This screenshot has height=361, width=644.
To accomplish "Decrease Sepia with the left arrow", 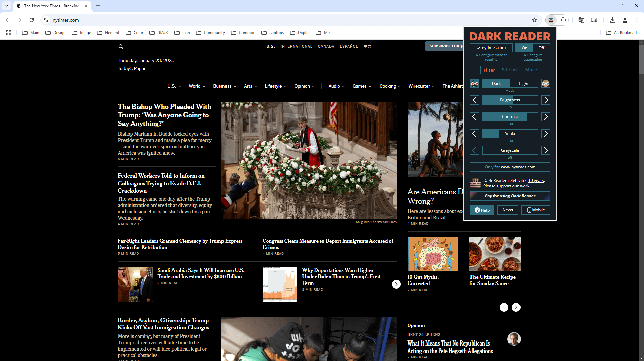I will coord(475,134).
